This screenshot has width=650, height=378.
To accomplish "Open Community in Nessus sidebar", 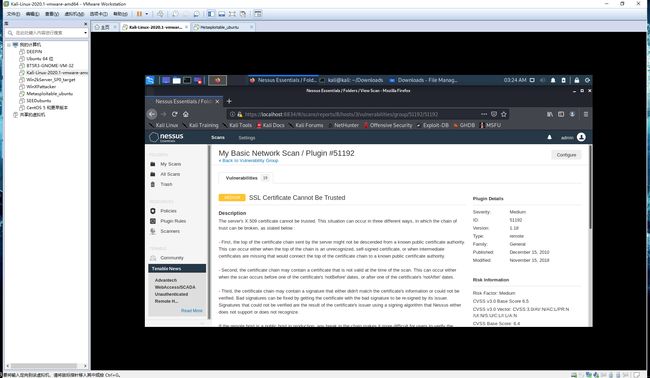I will (x=172, y=258).
